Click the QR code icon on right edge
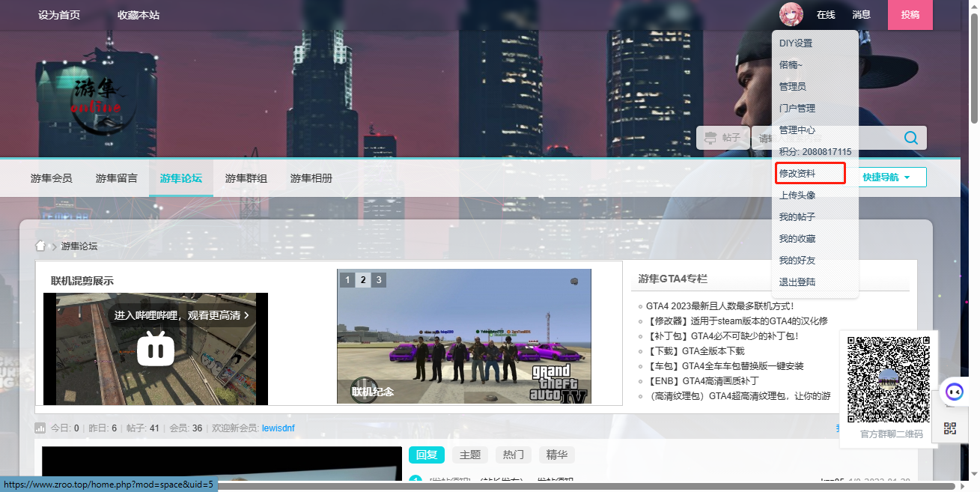This screenshot has height=492, width=980. click(x=950, y=428)
